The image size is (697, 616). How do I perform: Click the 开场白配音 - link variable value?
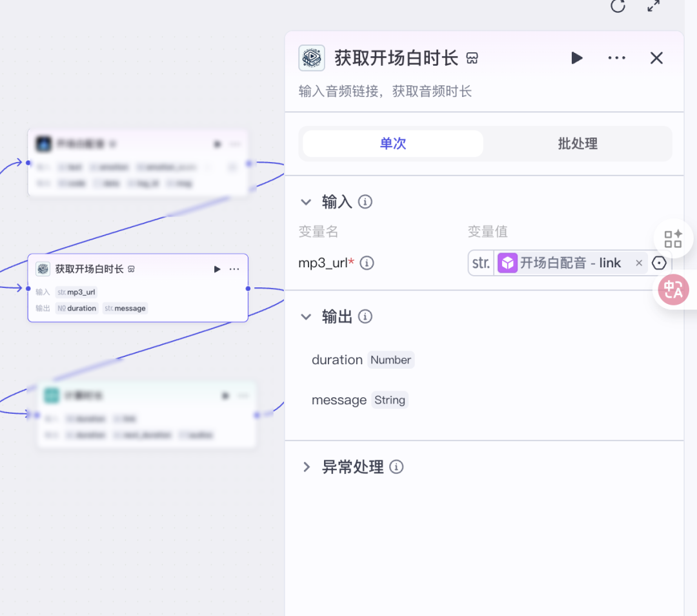click(571, 263)
